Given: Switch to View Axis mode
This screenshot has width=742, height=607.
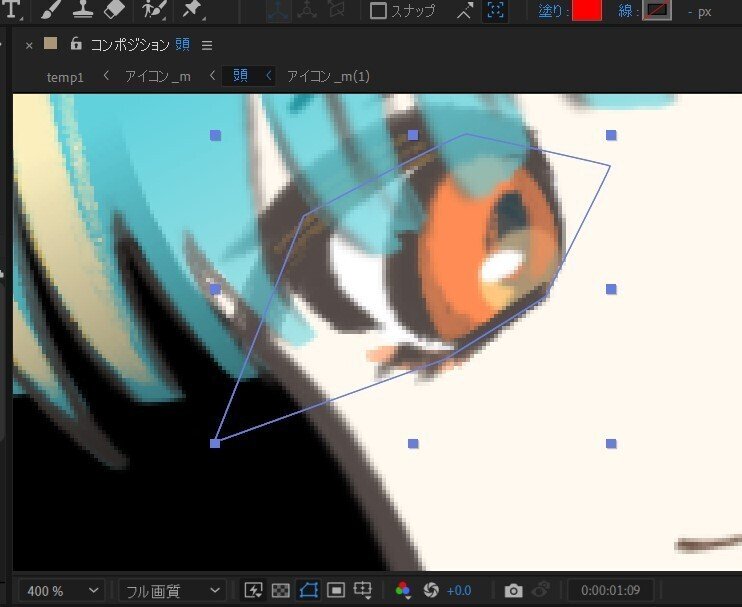Looking at the screenshot, I should 336,9.
